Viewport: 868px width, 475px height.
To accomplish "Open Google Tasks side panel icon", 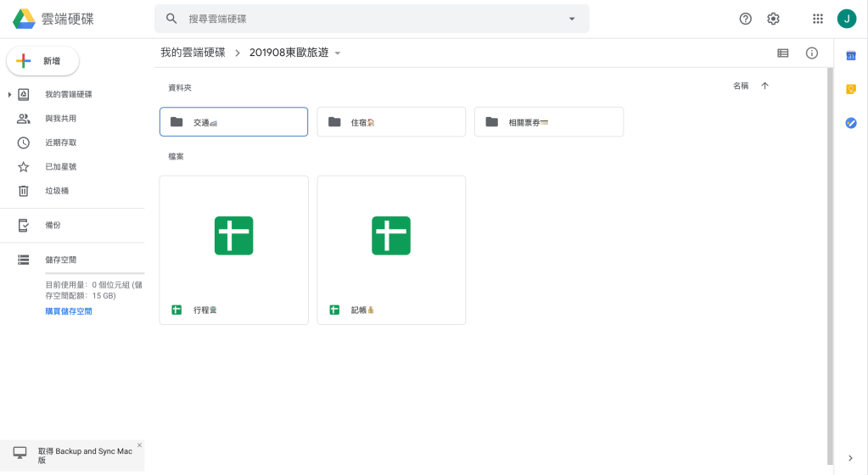I will click(851, 123).
